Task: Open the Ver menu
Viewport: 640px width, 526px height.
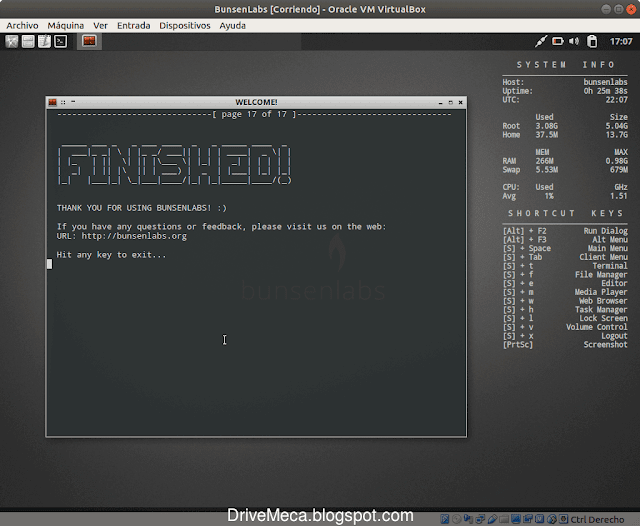Action: [100, 25]
